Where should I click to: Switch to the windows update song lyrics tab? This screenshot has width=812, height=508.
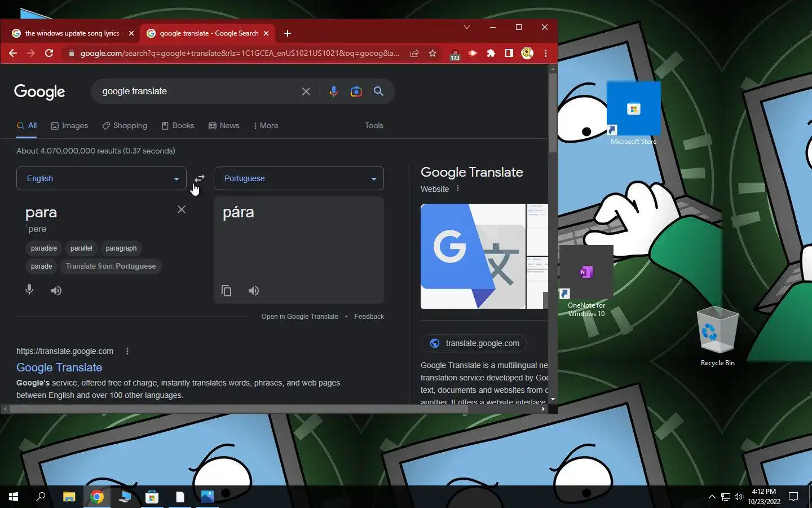(x=72, y=33)
